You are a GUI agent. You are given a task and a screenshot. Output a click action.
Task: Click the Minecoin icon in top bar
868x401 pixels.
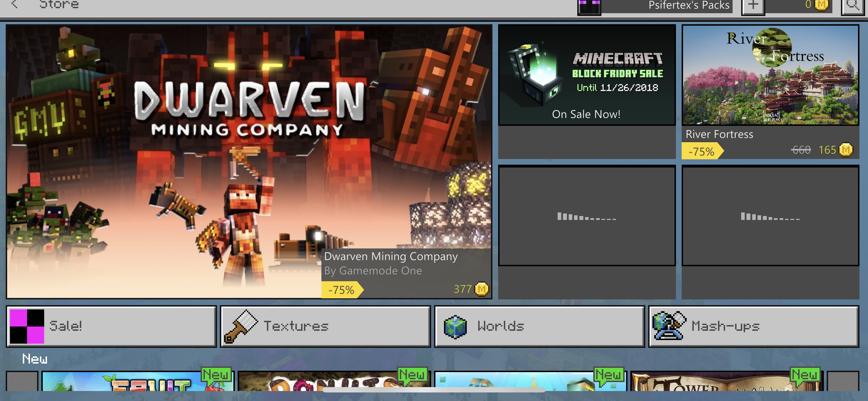point(821,5)
